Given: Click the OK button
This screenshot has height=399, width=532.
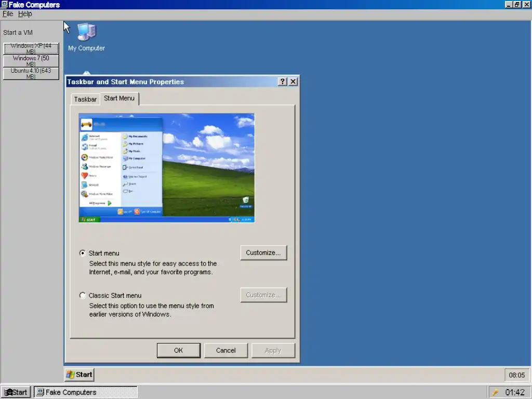Looking at the screenshot, I should click(x=179, y=351).
